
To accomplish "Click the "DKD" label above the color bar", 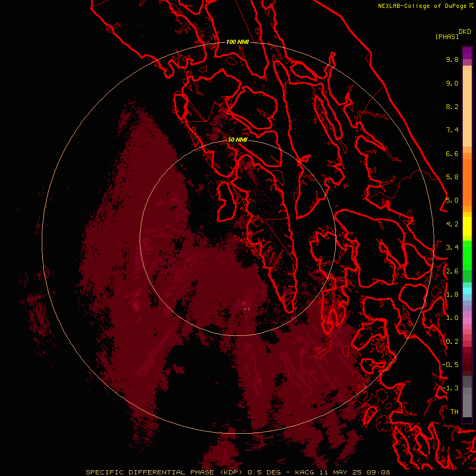I will click(464, 32).
